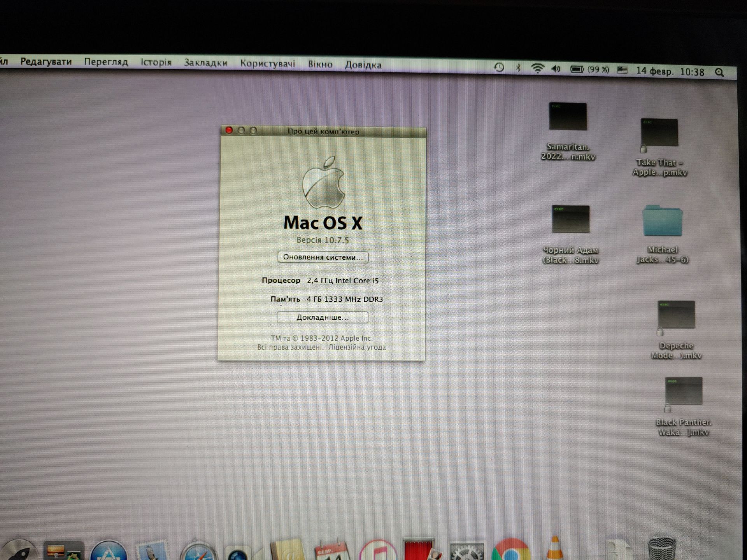Open the keyboard input flag menu
The height and width of the screenshot is (560, 747).
pyautogui.click(x=622, y=70)
